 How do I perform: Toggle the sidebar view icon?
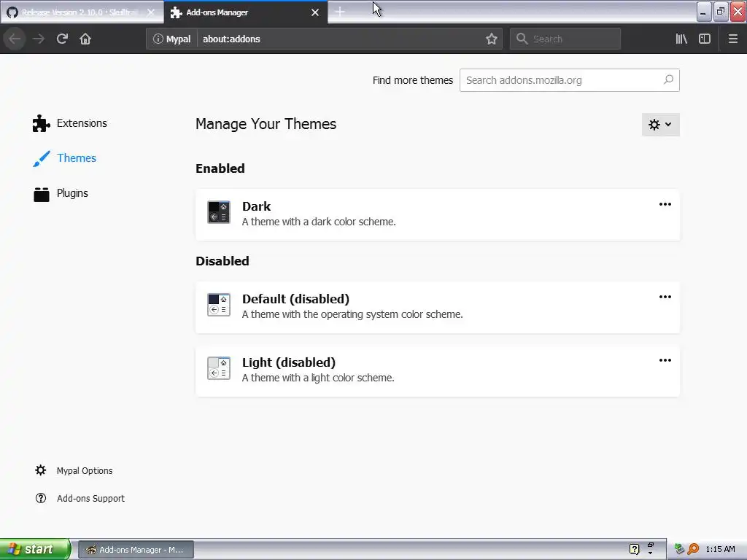click(x=705, y=39)
